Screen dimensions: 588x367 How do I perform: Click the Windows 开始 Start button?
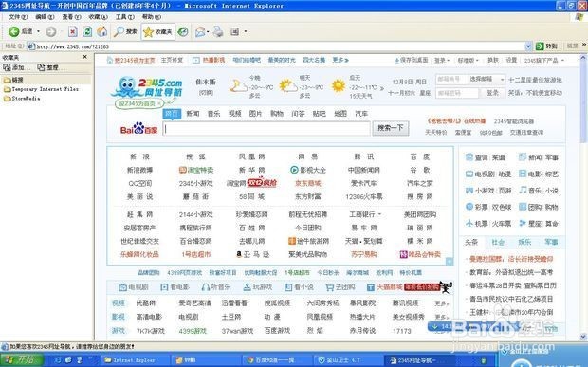point(22,359)
